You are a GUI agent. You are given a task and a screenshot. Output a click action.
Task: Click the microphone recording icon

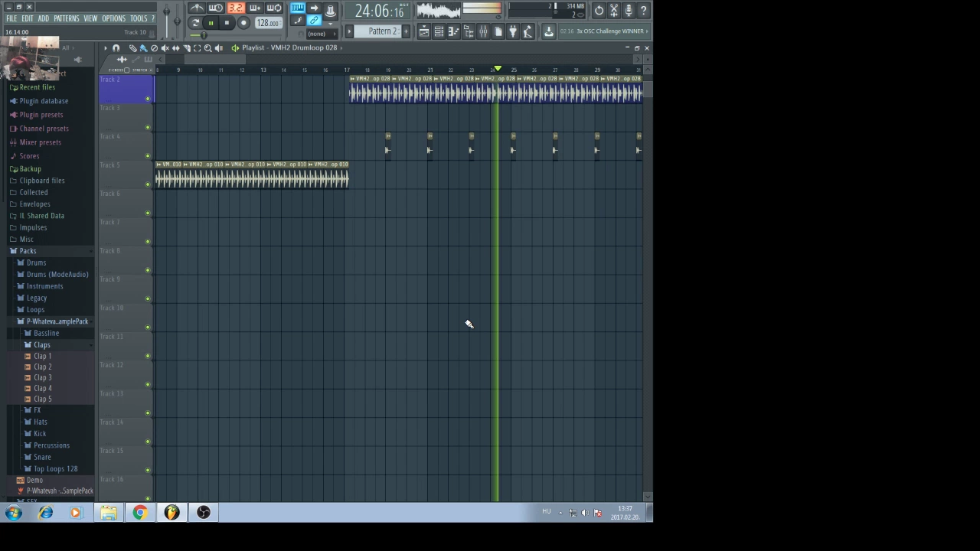point(629,11)
